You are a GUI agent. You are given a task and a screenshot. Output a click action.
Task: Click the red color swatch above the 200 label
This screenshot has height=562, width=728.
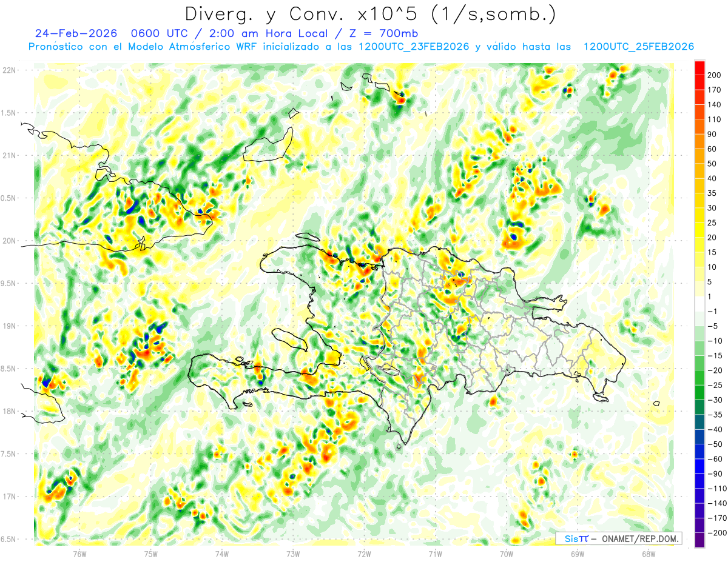[699, 67]
